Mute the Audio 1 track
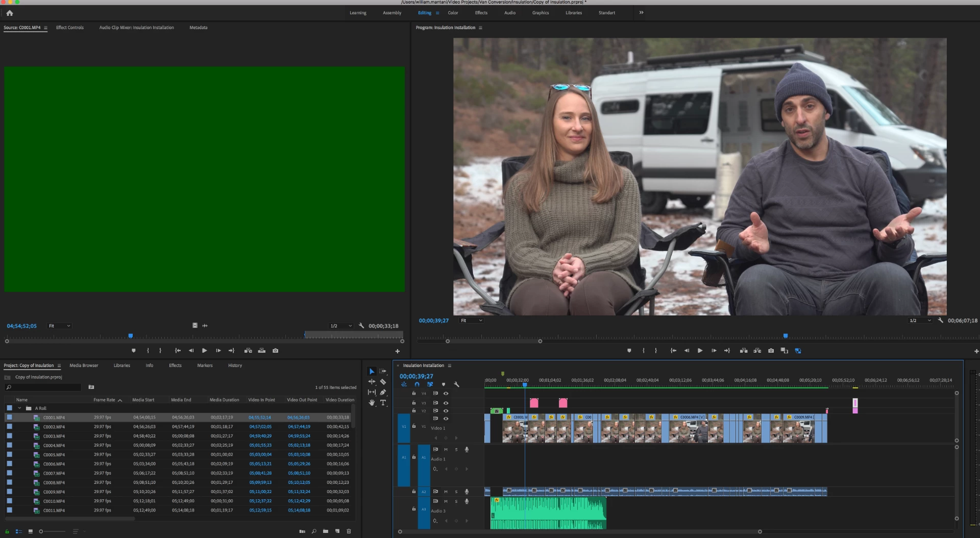 point(446,450)
